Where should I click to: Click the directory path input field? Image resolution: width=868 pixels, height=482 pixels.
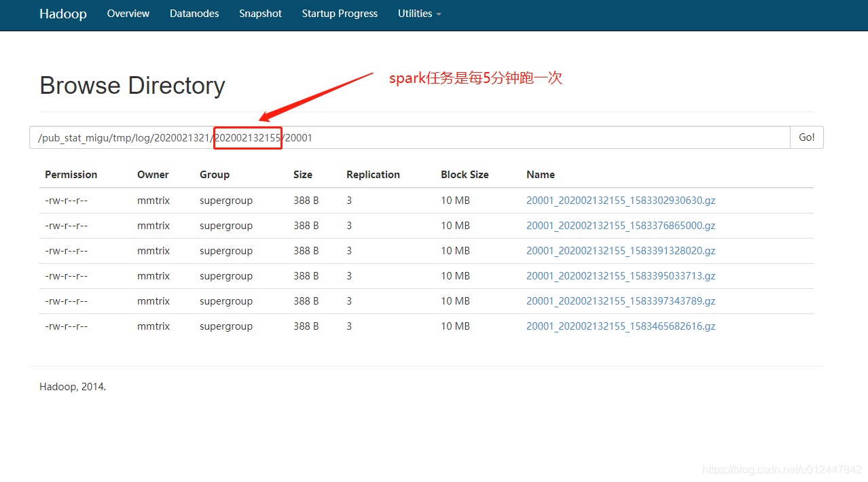pos(410,137)
